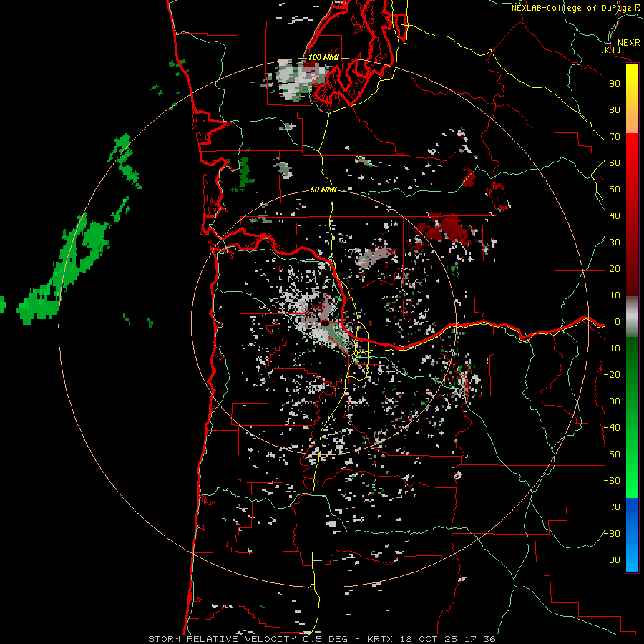Viewport: 644px width, 644px height.
Task: Select the gray zero-velocity color bar segment
Action: point(632,317)
